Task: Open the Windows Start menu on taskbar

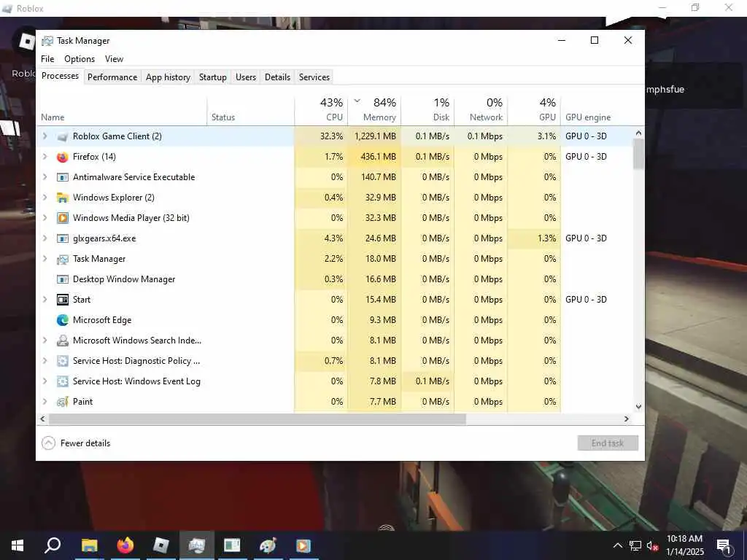Action: tap(18, 545)
